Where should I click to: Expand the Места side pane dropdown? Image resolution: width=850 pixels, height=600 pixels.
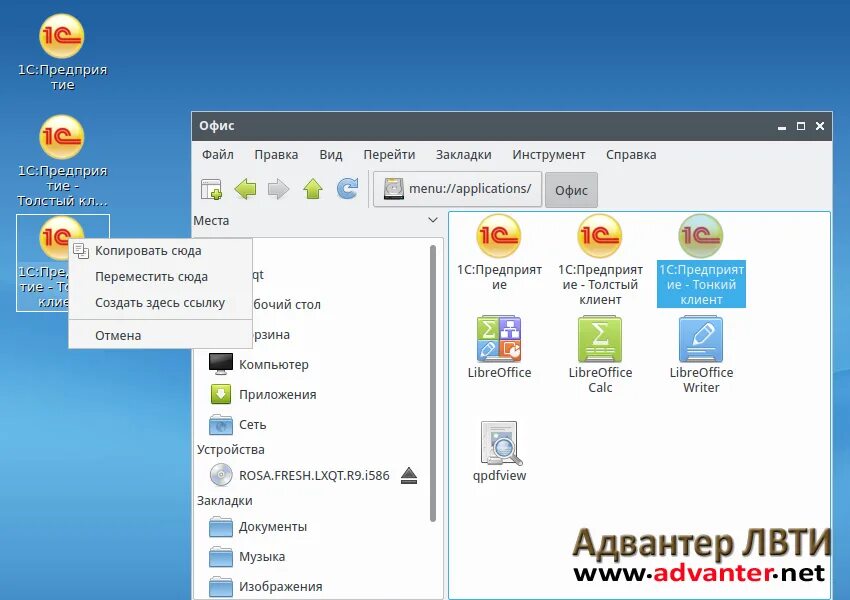point(433,220)
